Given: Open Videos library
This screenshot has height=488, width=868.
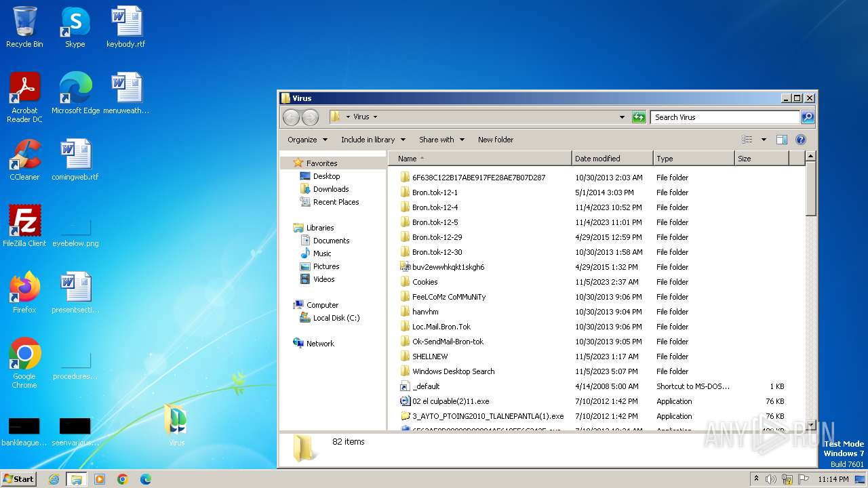Looking at the screenshot, I should [x=323, y=279].
